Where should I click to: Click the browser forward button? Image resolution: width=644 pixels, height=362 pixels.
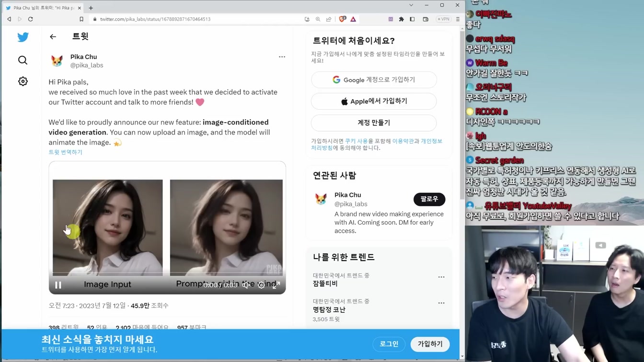click(20, 19)
